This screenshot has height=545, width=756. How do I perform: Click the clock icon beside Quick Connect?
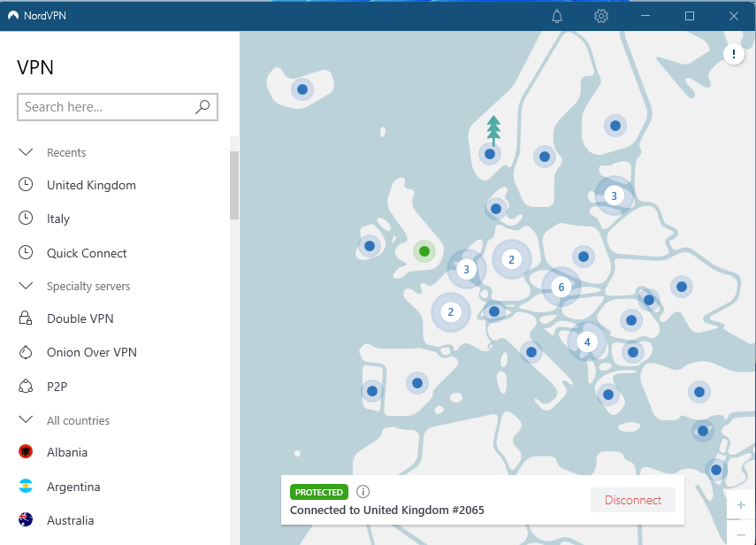coord(26,252)
